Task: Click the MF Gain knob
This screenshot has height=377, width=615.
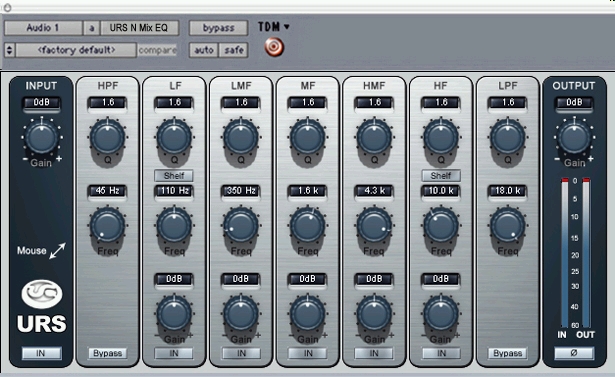Action: click(308, 314)
